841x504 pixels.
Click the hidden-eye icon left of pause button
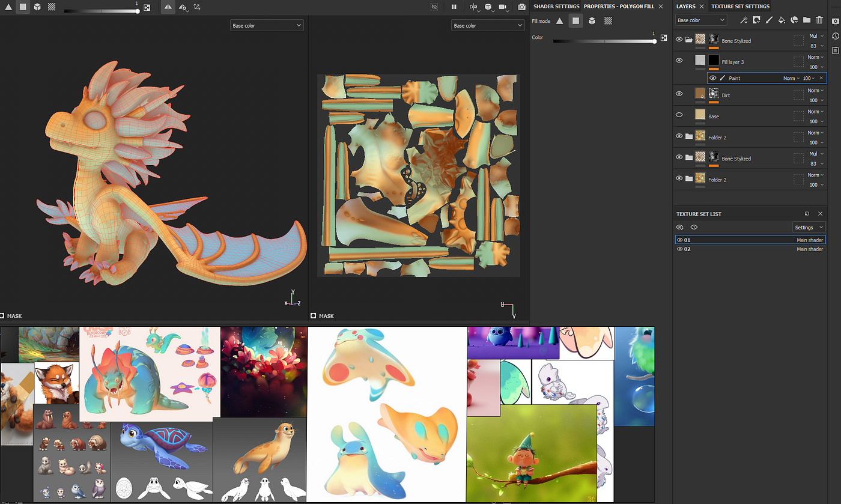click(435, 7)
